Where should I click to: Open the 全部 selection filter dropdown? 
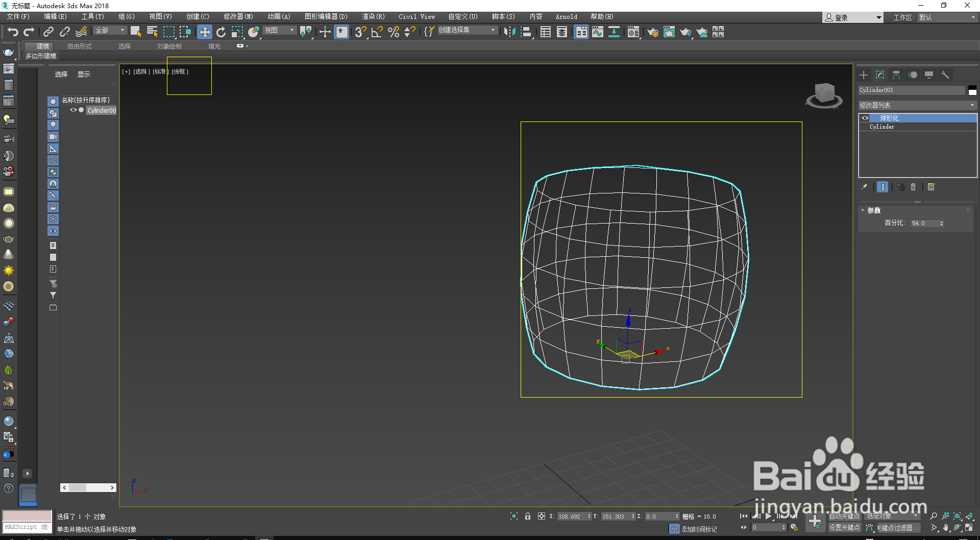coord(110,31)
